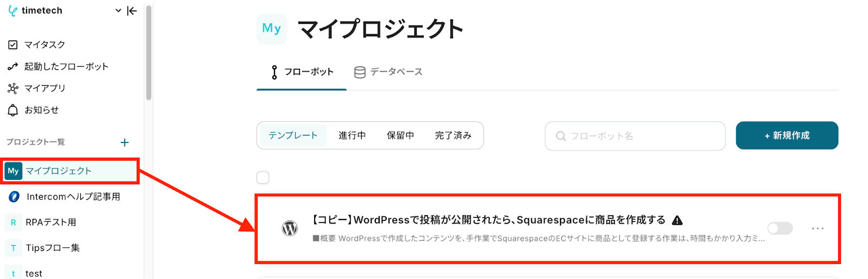The height and width of the screenshot is (279, 868).
Task: Click the お知らせ bell icon
Action: click(x=13, y=111)
